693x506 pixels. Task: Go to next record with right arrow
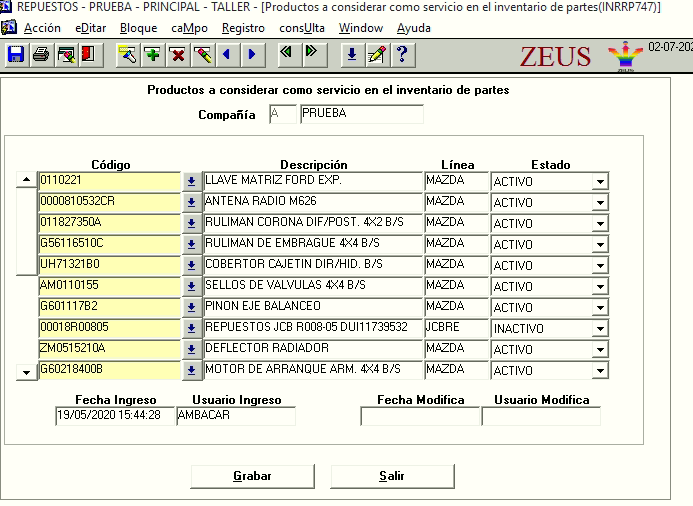(252, 55)
